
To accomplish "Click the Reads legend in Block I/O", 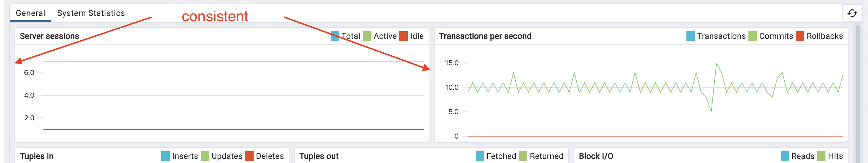I will [x=797, y=156].
